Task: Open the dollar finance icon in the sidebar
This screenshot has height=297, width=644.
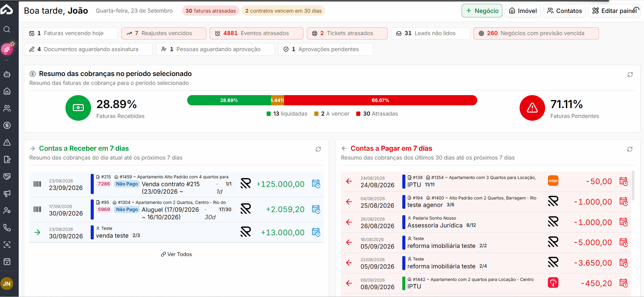Action: pos(7,125)
